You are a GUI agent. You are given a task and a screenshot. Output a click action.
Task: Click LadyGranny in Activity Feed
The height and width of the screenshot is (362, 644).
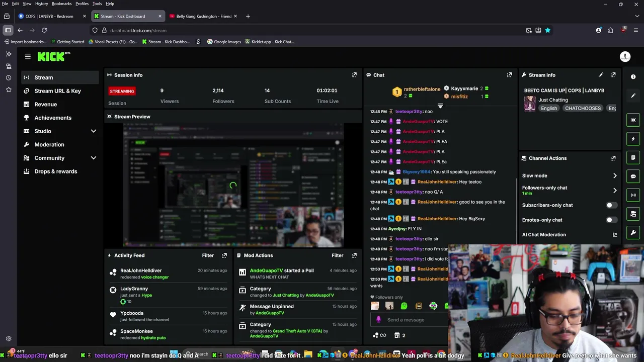[x=134, y=289]
